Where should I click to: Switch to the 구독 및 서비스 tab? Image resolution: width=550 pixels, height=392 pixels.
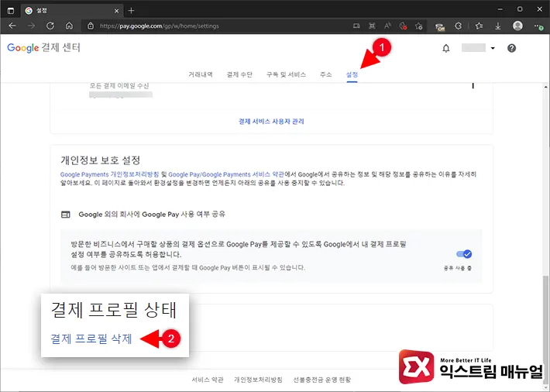click(286, 74)
